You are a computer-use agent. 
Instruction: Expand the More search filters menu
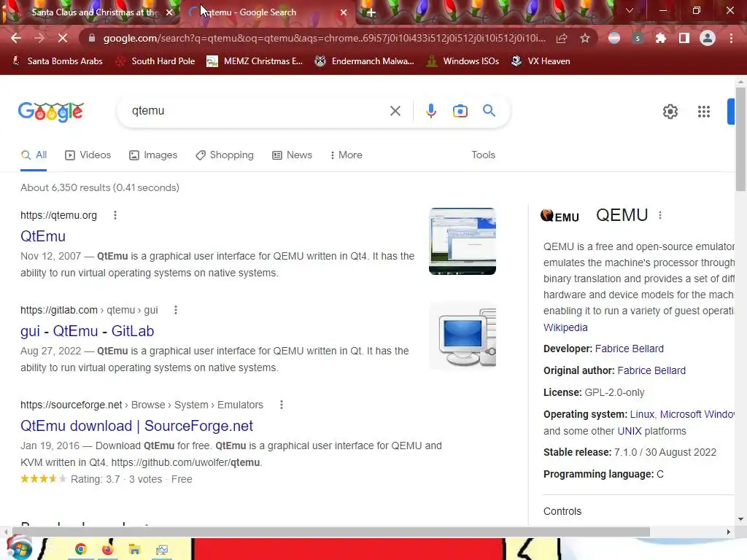(x=347, y=155)
